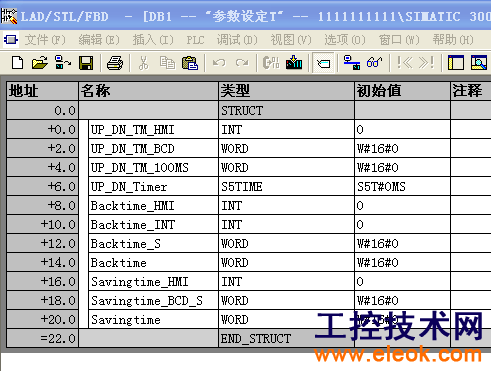491x371 pixels.
Task: Select the Backtime_HMI name cell
Action: pos(153,205)
